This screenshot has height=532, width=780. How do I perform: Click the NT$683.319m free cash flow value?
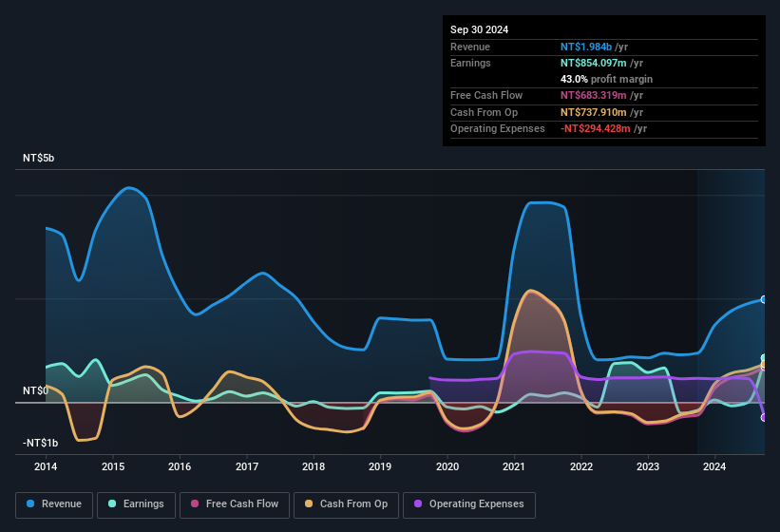(x=594, y=95)
